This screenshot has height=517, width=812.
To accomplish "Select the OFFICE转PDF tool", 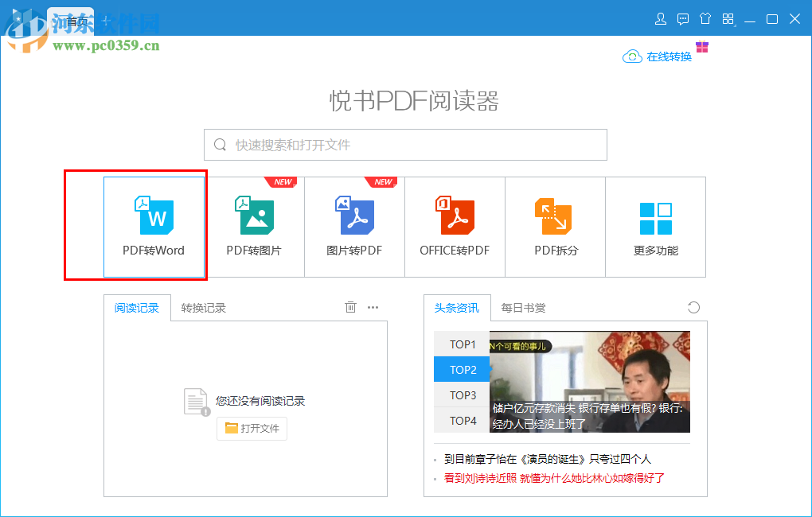I will 455,227.
